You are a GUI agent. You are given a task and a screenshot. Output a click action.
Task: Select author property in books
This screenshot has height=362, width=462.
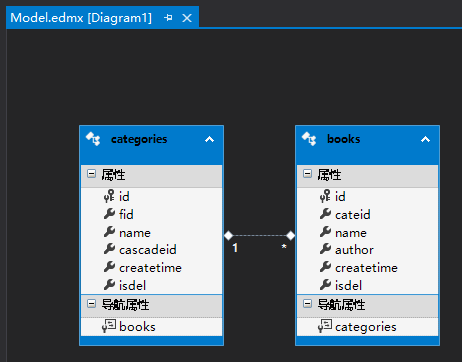pyautogui.click(x=368, y=250)
